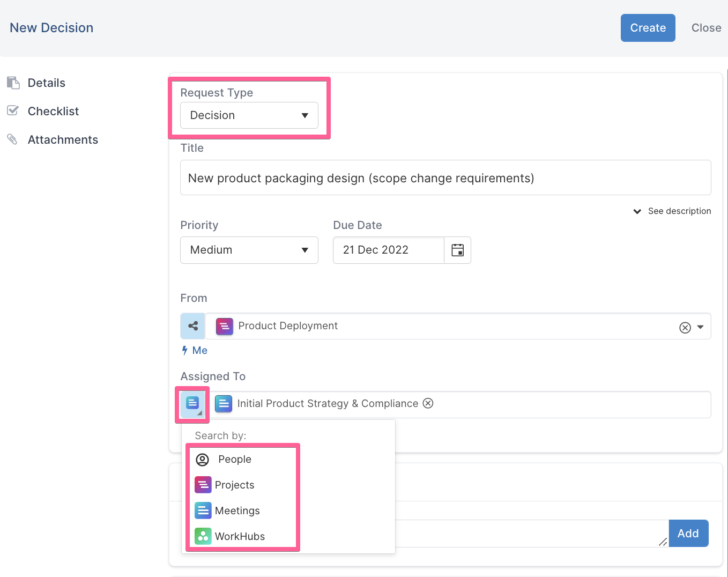
Task: Click the calendar icon beside Due Date
Action: (x=457, y=250)
